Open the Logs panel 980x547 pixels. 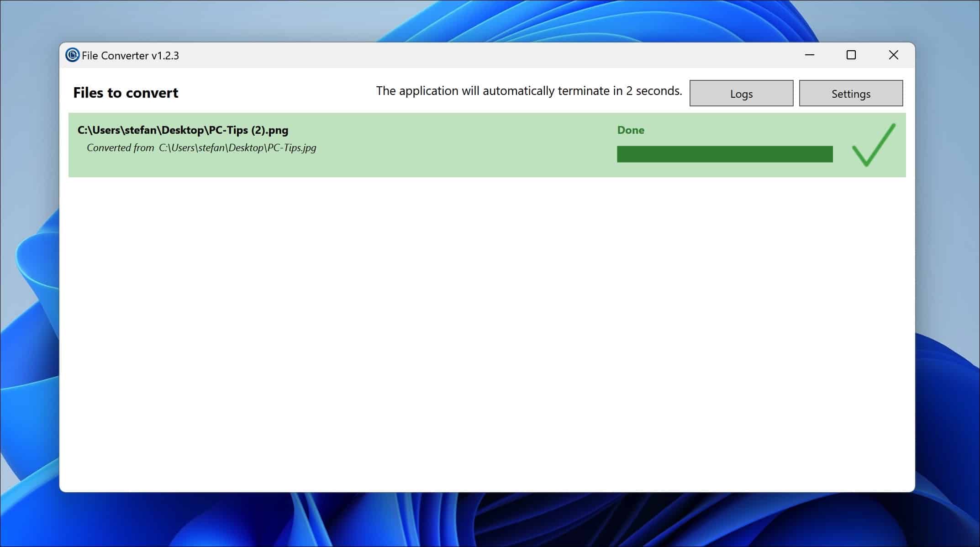click(x=741, y=93)
